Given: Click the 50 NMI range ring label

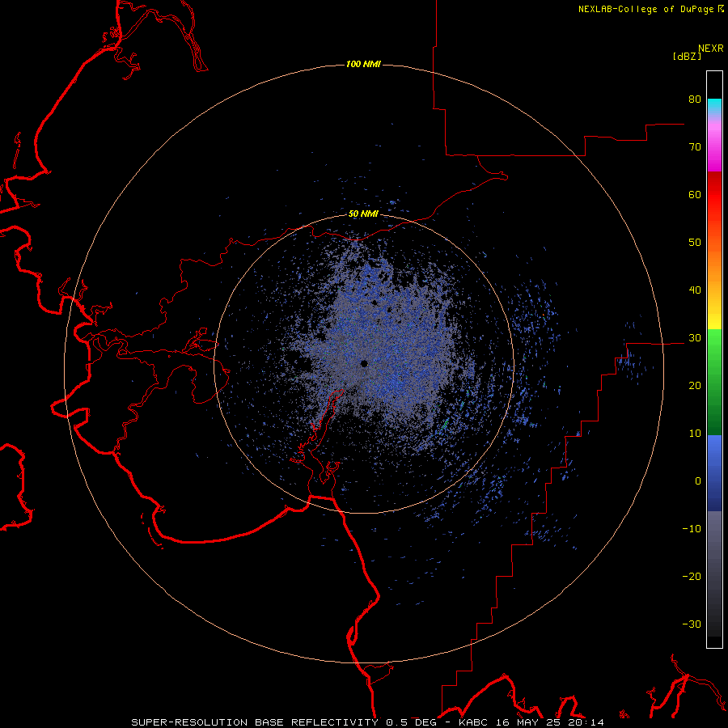Looking at the screenshot, I should [363, 214].
